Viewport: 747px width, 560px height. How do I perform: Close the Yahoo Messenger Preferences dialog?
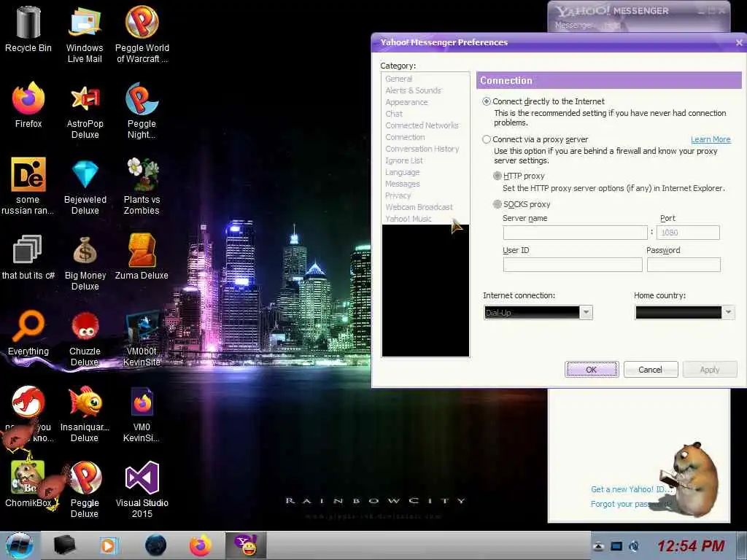739,42
